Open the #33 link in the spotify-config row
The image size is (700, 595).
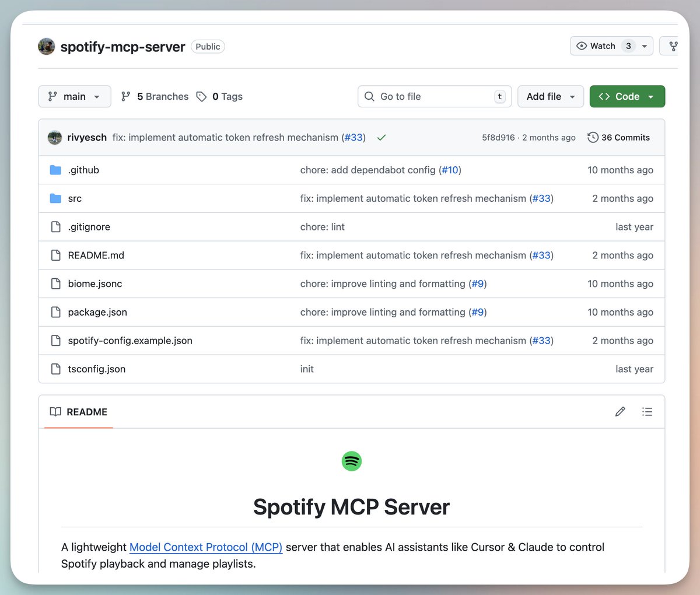point(541,341)
